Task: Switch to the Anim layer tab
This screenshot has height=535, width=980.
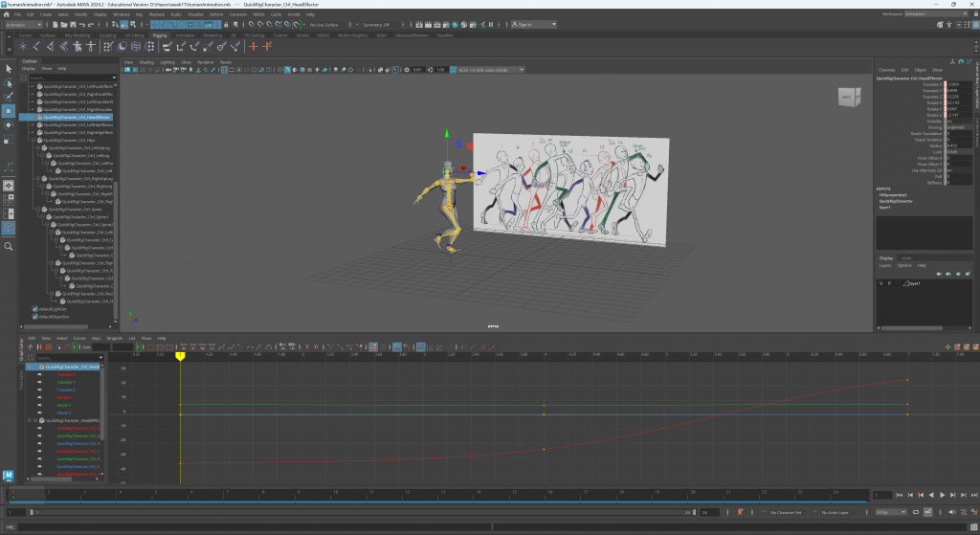Action: (906, 258)
